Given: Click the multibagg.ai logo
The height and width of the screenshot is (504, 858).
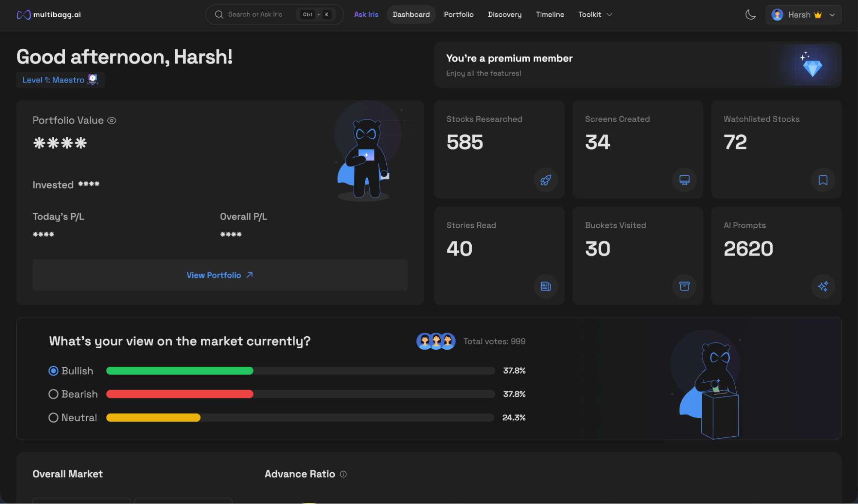Looking at the screenshot, I should click(49, 15).
